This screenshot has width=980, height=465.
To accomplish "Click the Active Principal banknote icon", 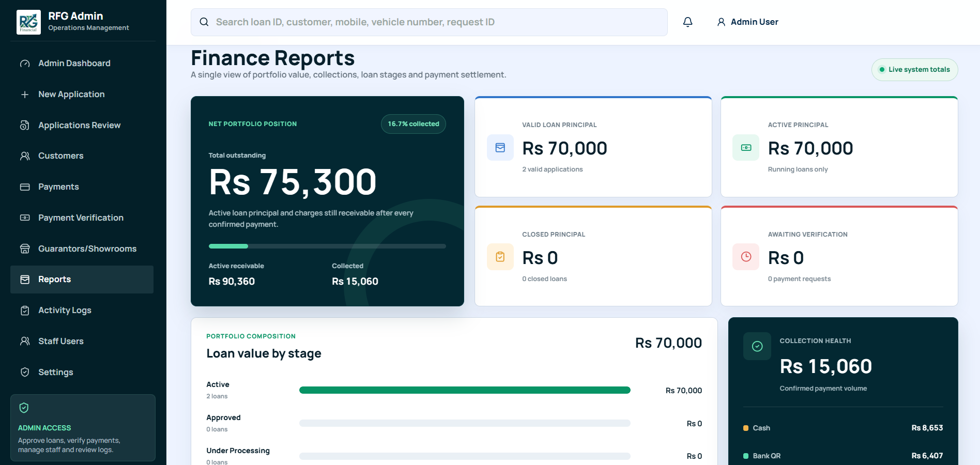I will (746, 148).
